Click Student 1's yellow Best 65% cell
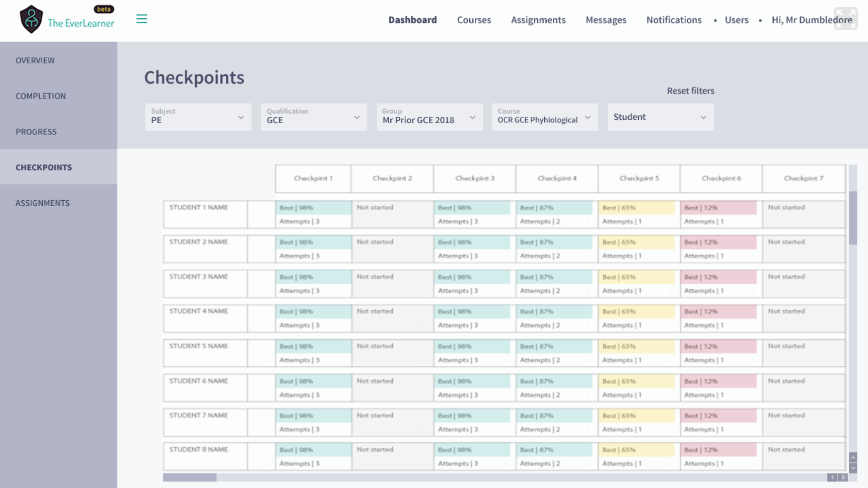The image size is (868, 488). 636,208
